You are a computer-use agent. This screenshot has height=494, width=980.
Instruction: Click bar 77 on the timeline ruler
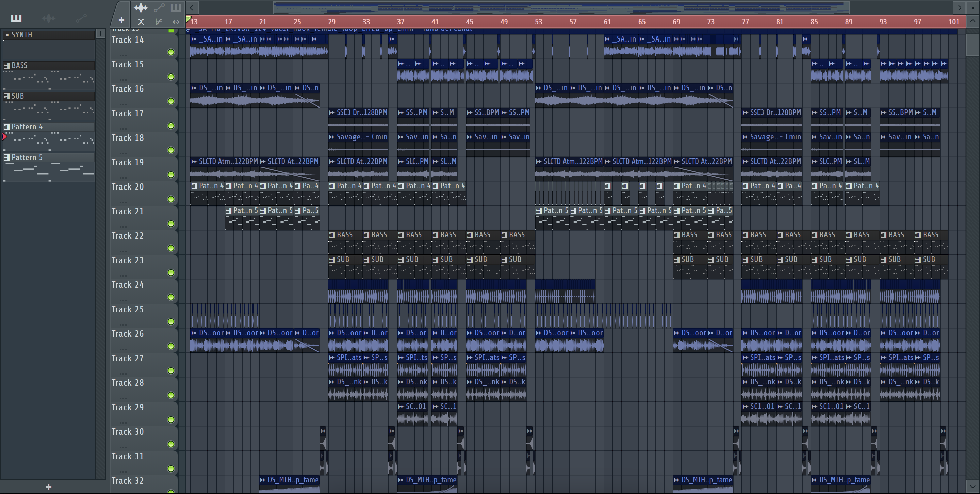tap(745, 22)
